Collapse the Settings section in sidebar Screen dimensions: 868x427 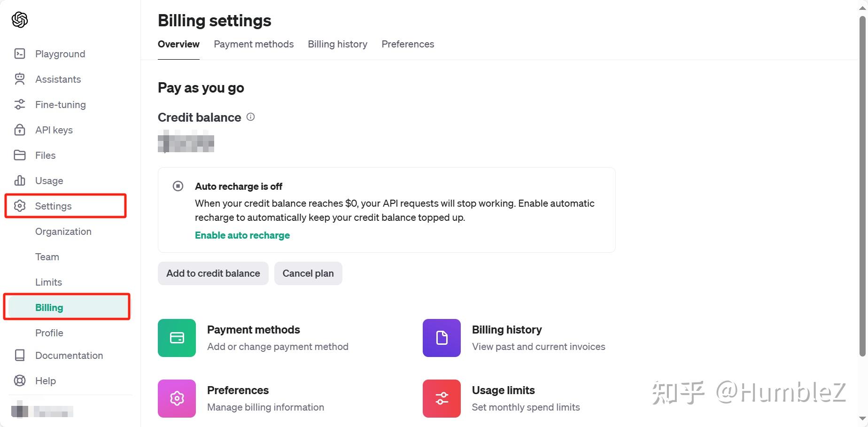coord(53,206)
